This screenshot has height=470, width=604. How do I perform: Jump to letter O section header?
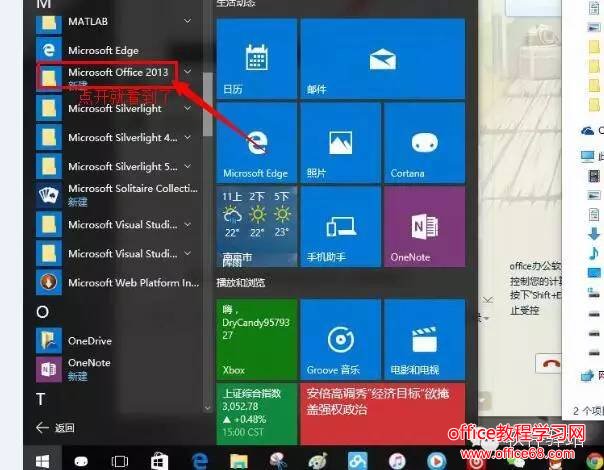[42, 312]
